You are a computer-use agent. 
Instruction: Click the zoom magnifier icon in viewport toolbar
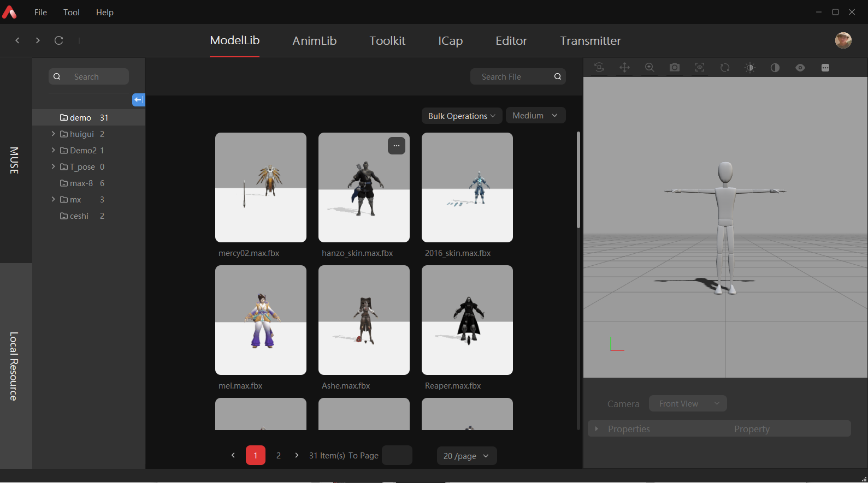coord(649,68)
